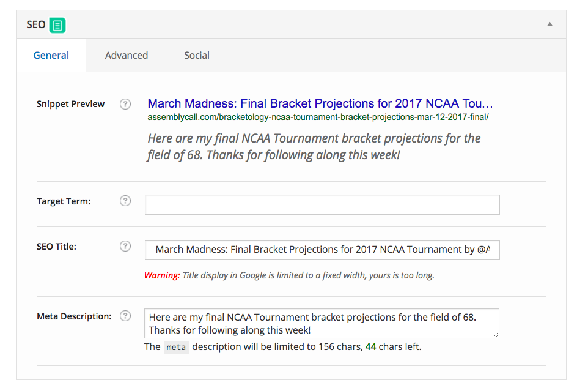Go to the Social tab
The width and height of the screenshot is (588, 388).
coord(197,55)
